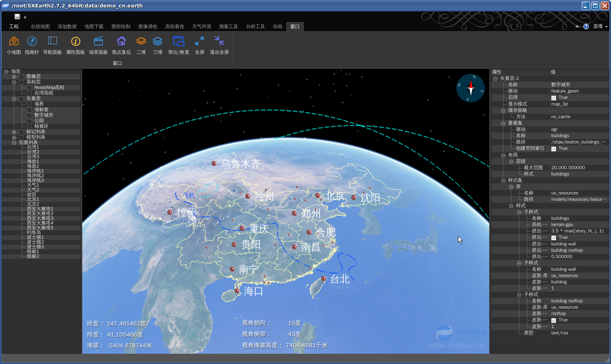This screenshot has width=611, height=364.
Task: Click the red marker for 重庆
Action: pos(242,228)
